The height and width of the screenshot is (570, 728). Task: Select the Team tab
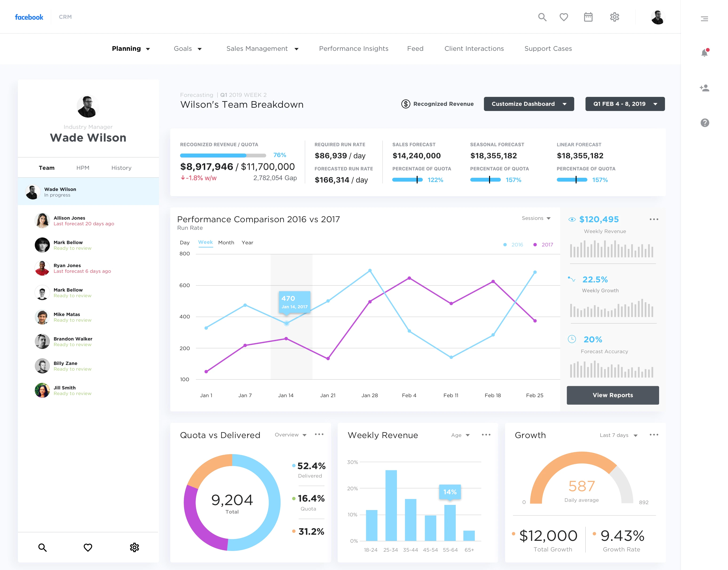[47, 168]
